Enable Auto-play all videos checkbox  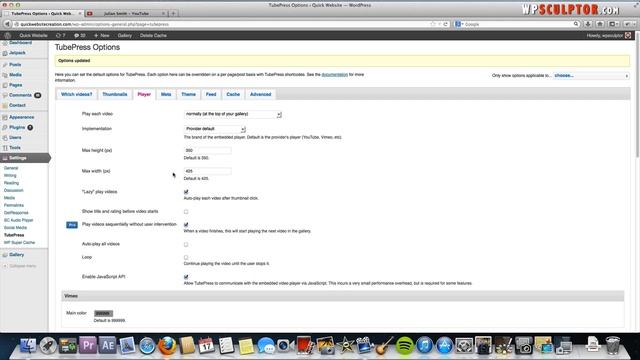[x=186, y=244]
